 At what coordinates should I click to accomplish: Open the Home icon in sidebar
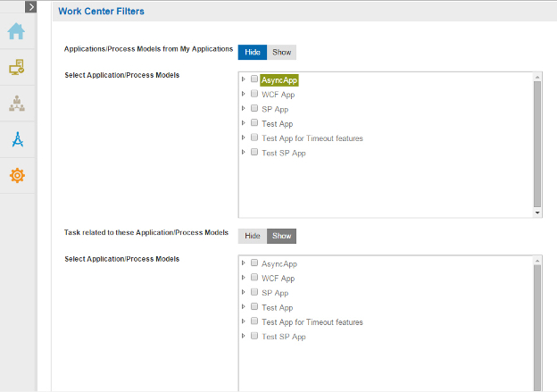(x=16, y=31)
